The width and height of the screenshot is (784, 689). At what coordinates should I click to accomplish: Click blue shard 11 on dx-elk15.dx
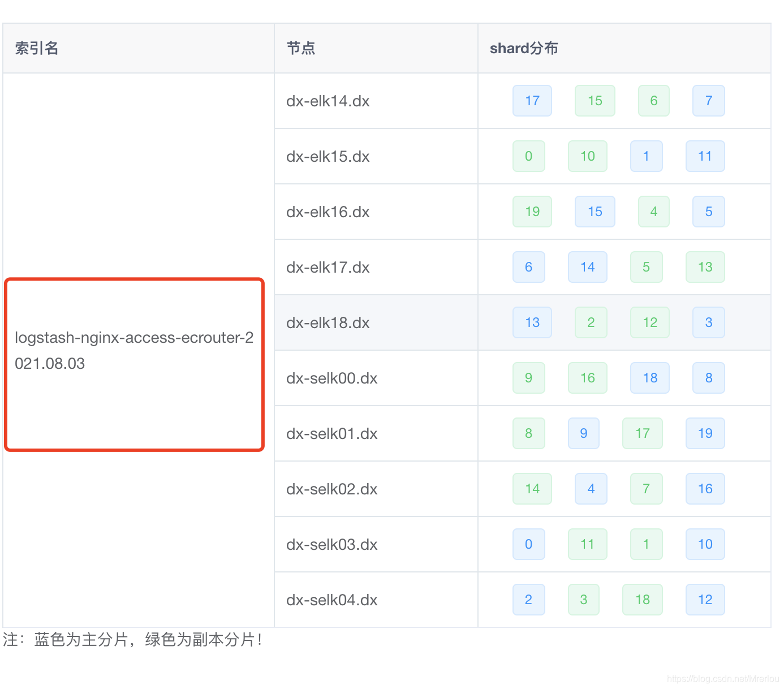[705, 156]
